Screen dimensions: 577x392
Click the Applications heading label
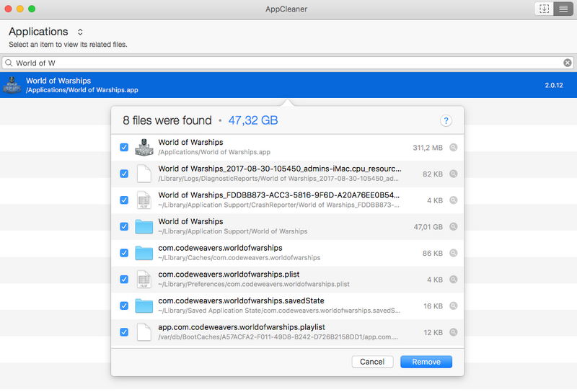click(x=38, y=32)
